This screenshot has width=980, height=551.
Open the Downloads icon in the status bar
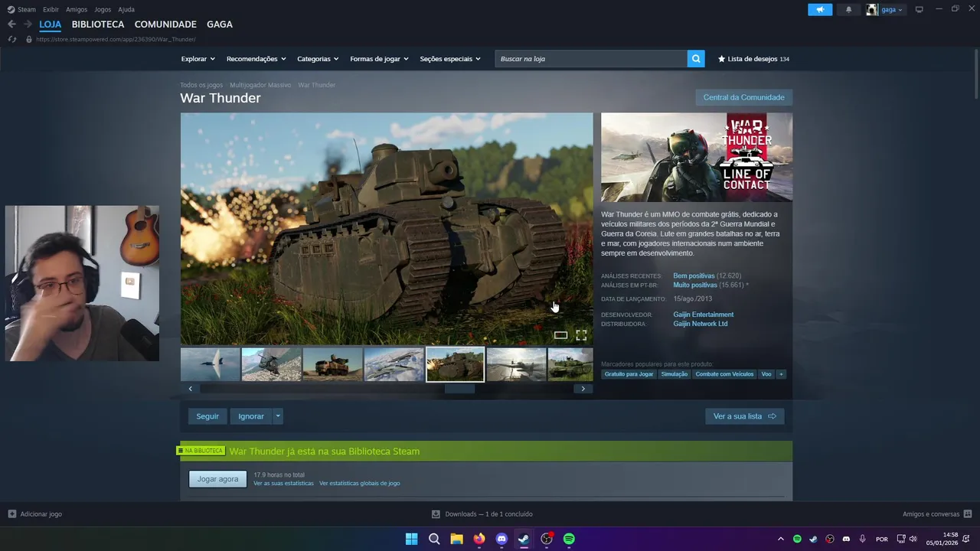coord(436,514)
